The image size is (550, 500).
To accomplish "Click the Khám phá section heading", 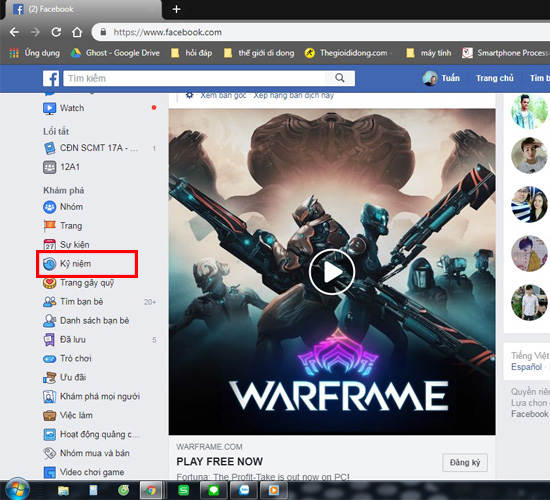I will [63, 191].
